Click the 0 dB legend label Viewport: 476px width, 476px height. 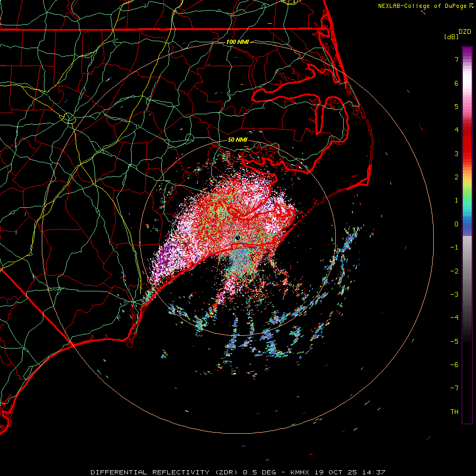[456, 224]
